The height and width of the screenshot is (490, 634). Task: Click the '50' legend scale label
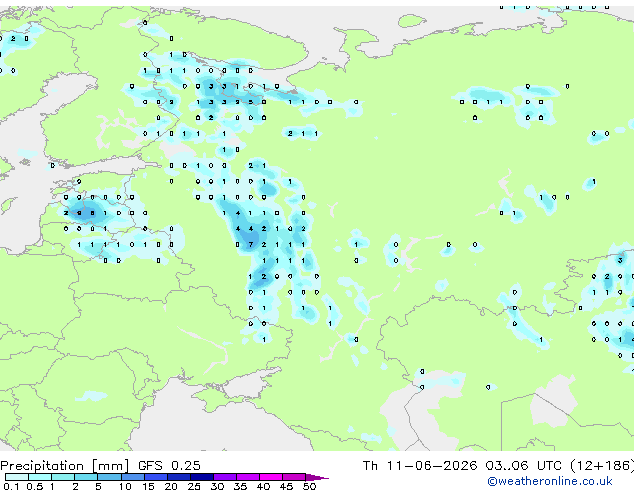coord(310,486)
